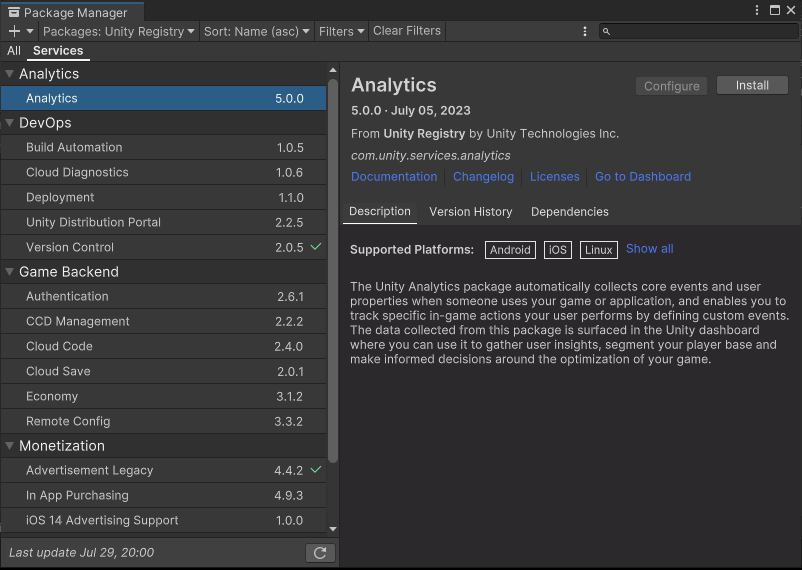The height and width of the screenshot is (570, 802).
Task: Click the refresh package list icon
Action: coord(320,553)
